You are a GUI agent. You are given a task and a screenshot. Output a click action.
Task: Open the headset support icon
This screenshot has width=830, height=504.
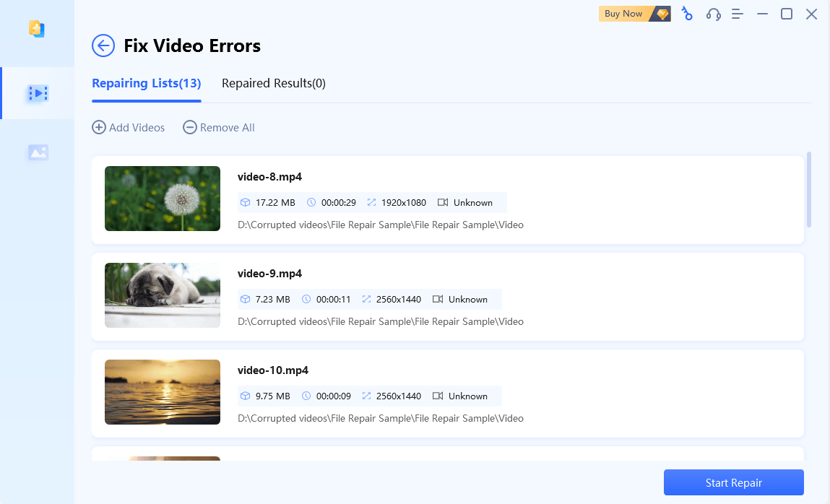713,14
